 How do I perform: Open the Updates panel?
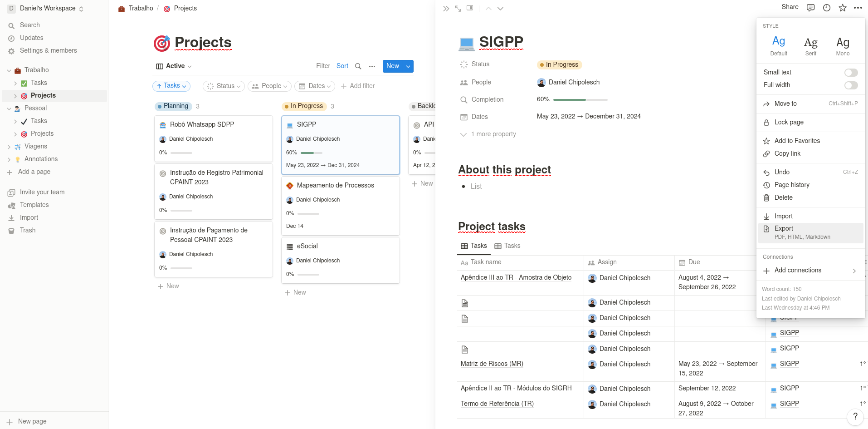point(31,38)
